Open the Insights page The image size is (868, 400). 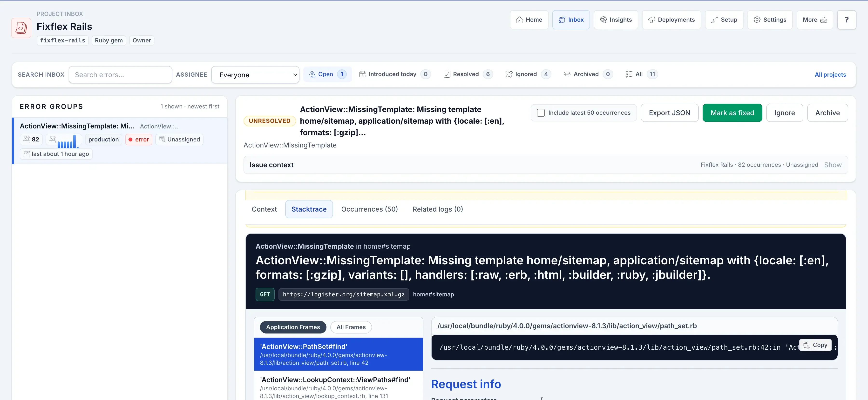point(616,20)
